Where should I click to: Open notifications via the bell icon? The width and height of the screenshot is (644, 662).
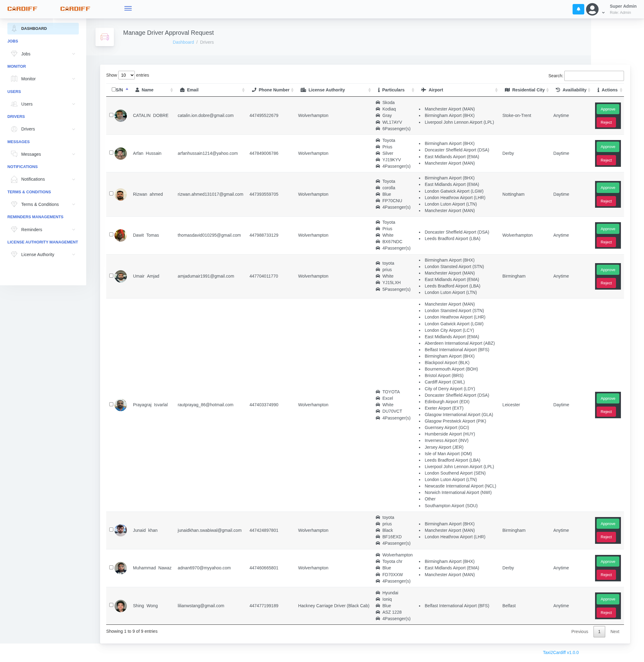578,9
